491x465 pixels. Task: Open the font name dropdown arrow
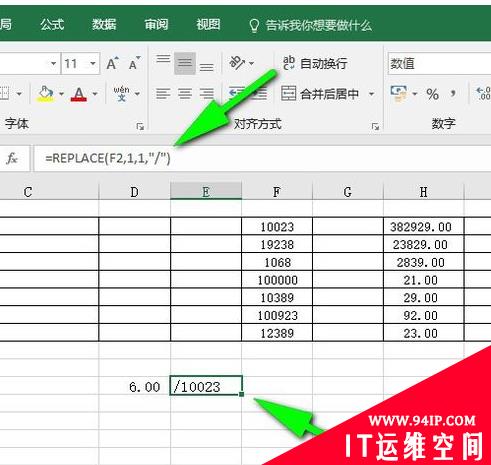pos(53,63)
